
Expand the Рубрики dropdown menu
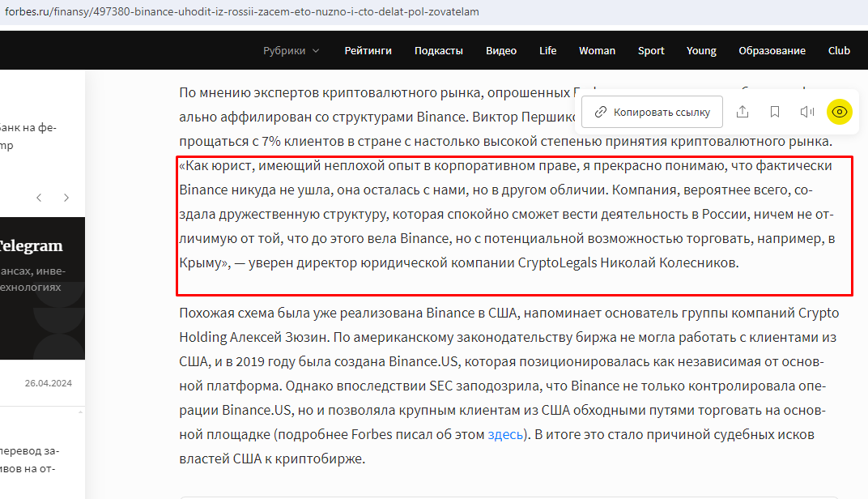291,50
